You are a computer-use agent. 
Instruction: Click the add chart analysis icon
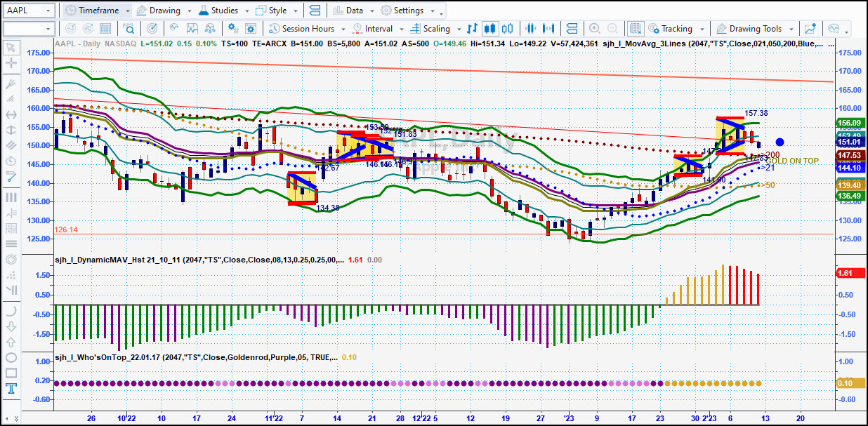click(810, 29)
